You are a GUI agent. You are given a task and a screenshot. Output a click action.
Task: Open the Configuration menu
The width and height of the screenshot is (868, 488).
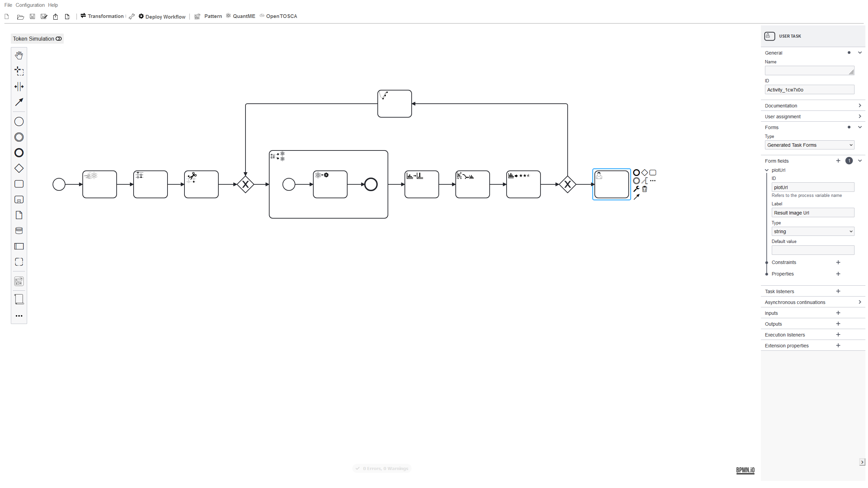[30, 5]
